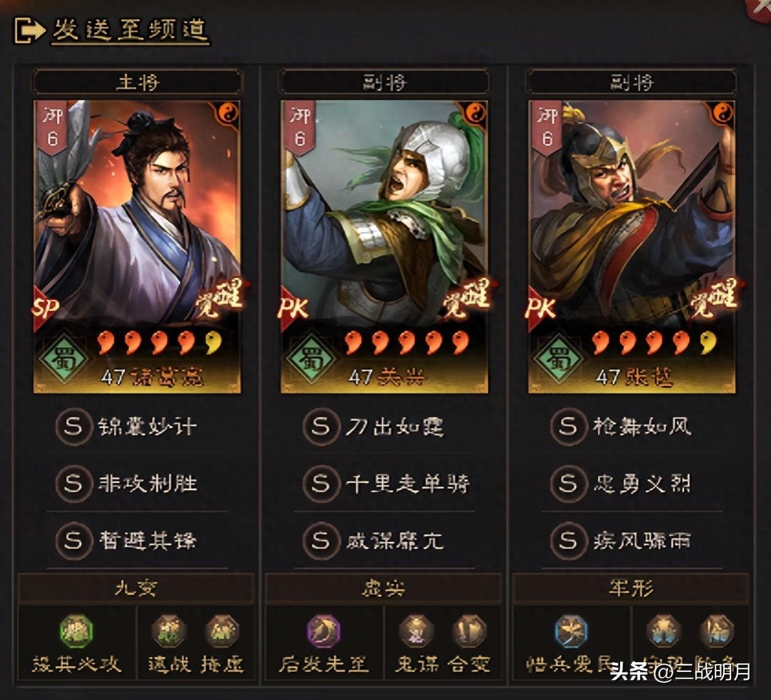Select the 张苞 deputy general portrait
Image resolution: width=771 pixels, height=700 pixels.
click(x=632, y=247)
